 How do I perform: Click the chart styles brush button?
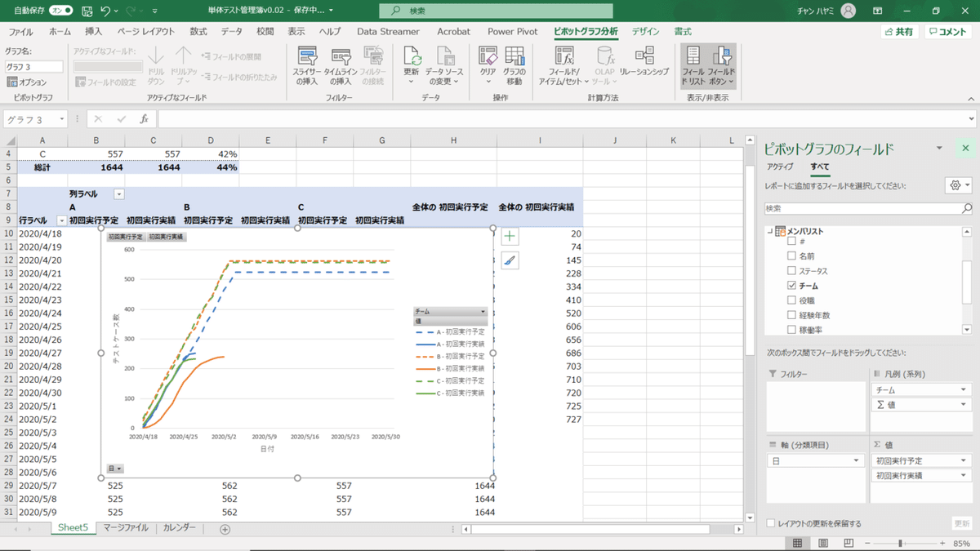click(510, 260)
